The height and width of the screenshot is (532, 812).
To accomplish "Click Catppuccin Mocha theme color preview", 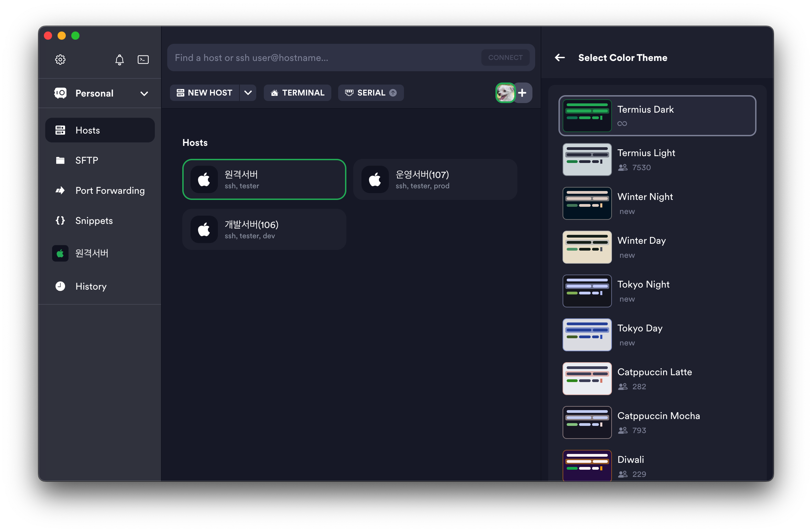I will point(587,422).
